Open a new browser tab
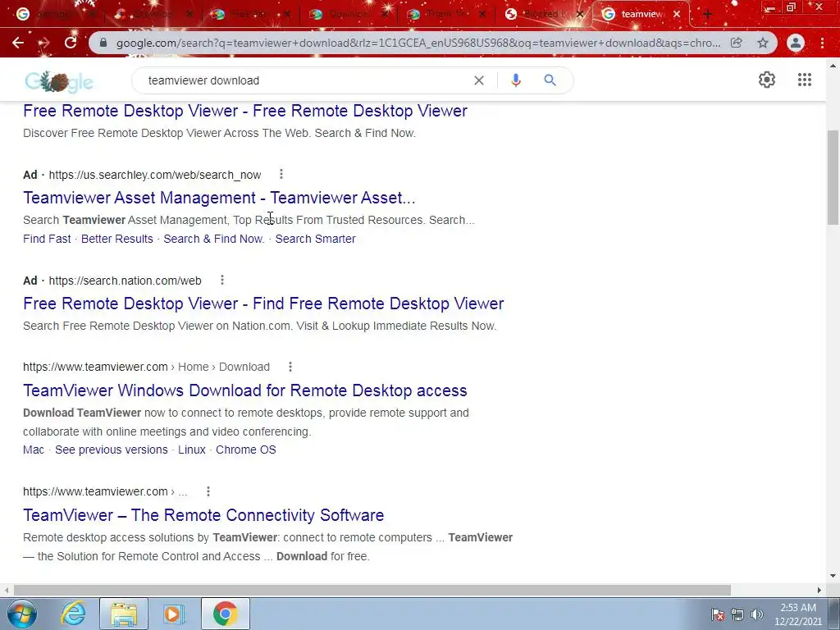Screen dimensions: 840x630 point(707,15)
